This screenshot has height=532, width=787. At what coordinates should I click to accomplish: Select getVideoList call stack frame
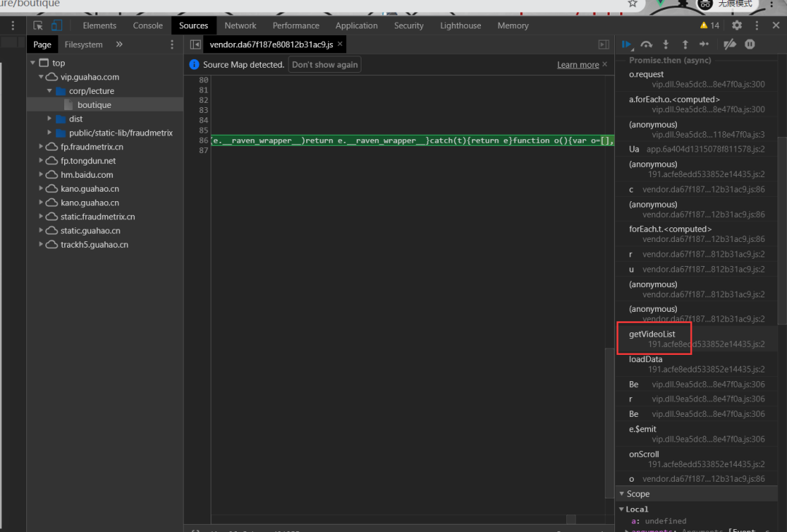pos(652,335)
